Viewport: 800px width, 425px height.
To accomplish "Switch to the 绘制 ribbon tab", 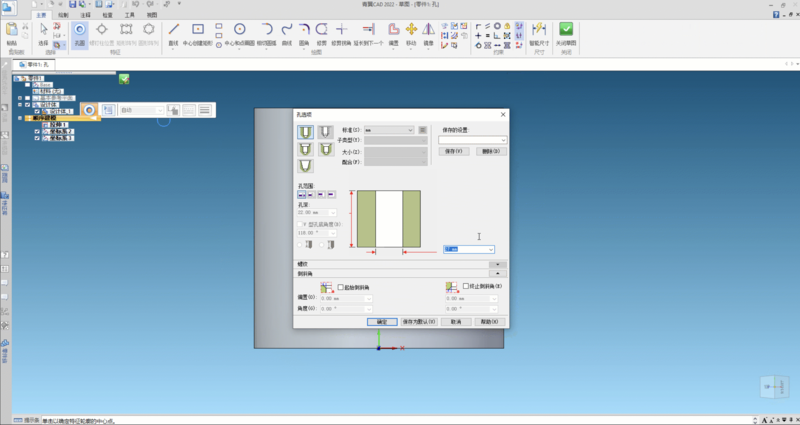I will pyautogui.click(x=64, y=16).
